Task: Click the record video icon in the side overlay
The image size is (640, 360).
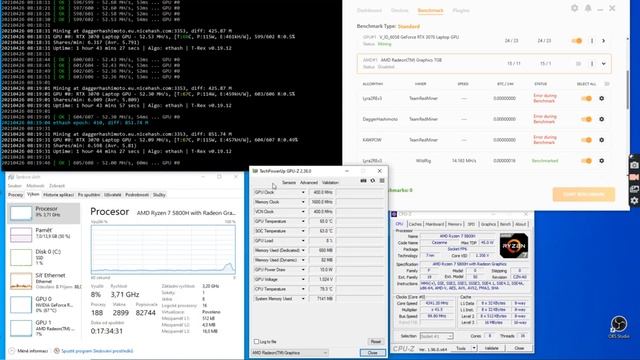Action: click(x=634, y=177)
